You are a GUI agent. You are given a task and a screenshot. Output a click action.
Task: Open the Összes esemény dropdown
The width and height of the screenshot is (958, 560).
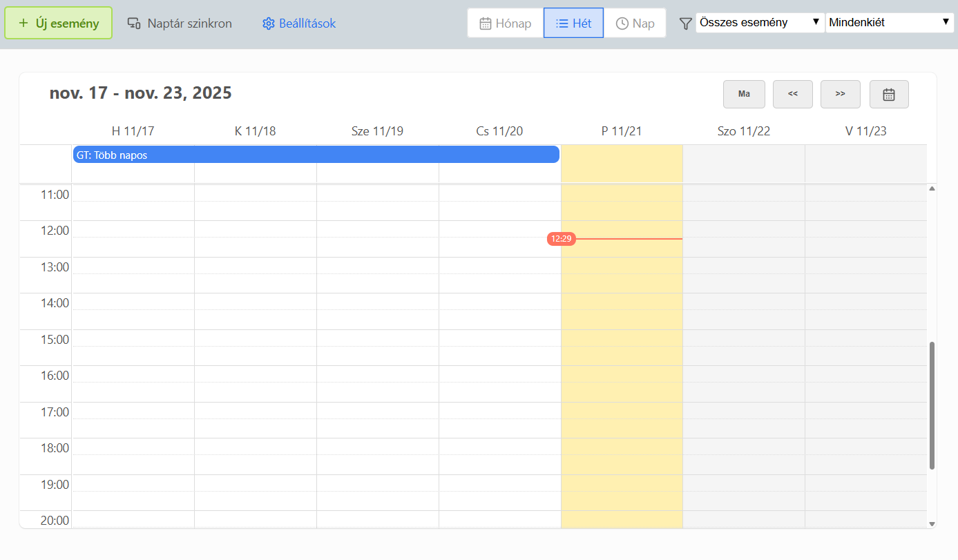[x=760, y=23]
